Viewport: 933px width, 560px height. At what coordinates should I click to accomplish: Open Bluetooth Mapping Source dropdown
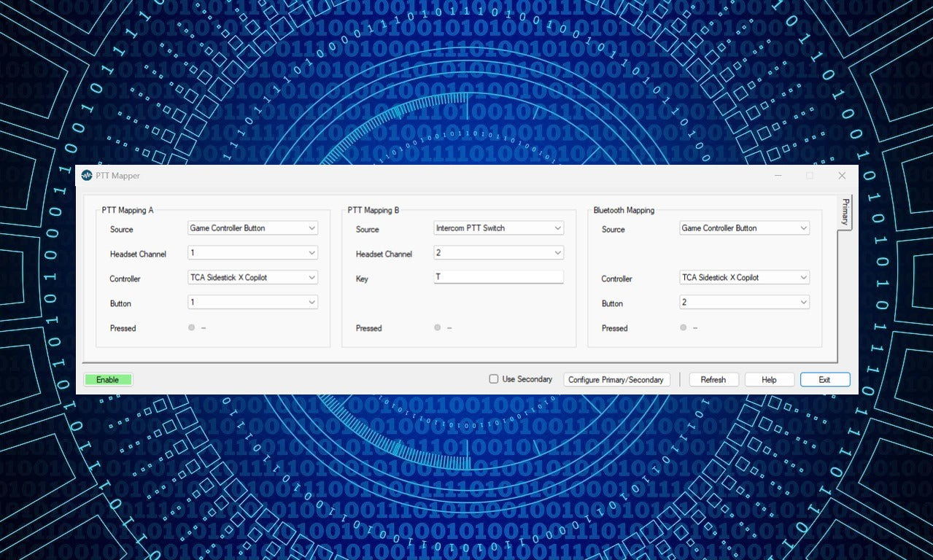[x=744, y=228]
